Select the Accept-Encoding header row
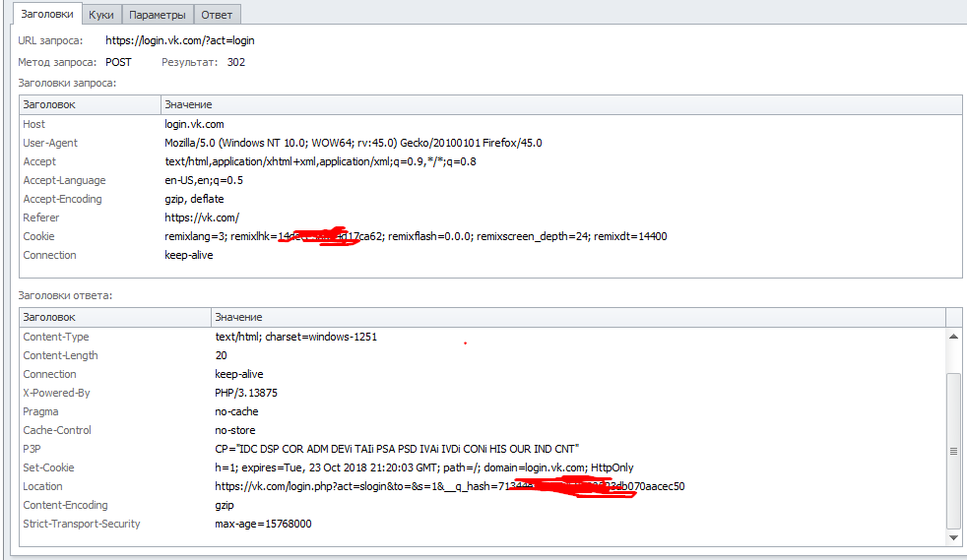The height and width of the screenshot is (560, 967). 490,199
